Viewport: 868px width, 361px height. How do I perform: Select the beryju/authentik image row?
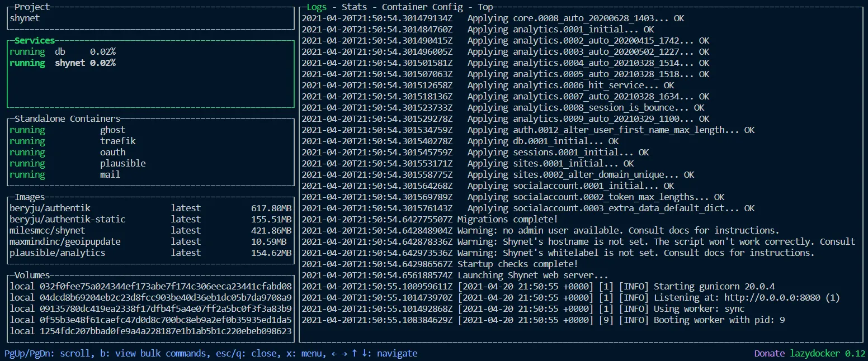point(150,208)
